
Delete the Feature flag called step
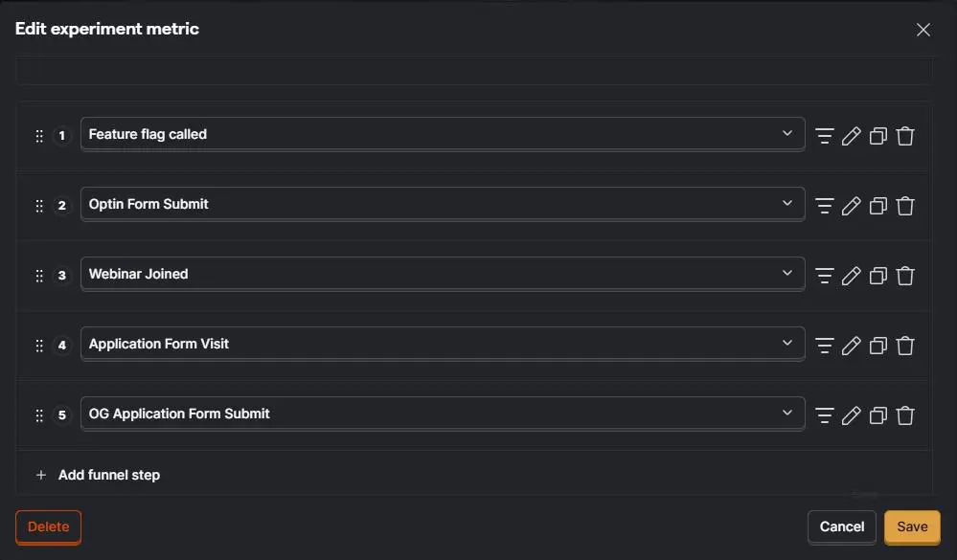(x=905, y=135)
